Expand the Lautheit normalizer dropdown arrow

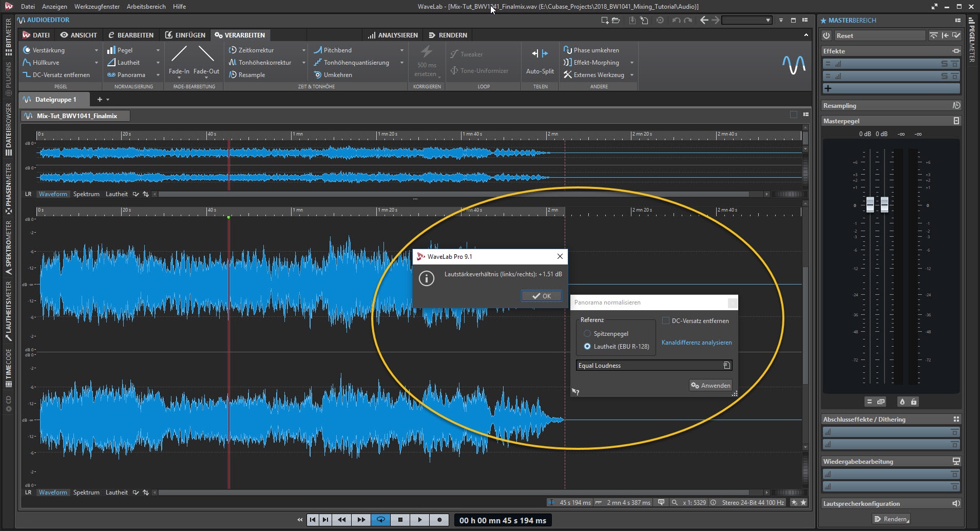[158, 63]
